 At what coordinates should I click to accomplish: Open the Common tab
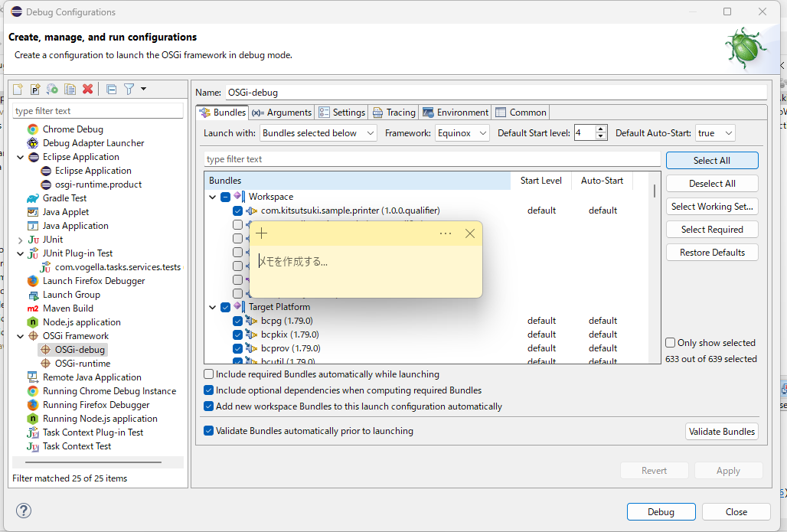521,113
